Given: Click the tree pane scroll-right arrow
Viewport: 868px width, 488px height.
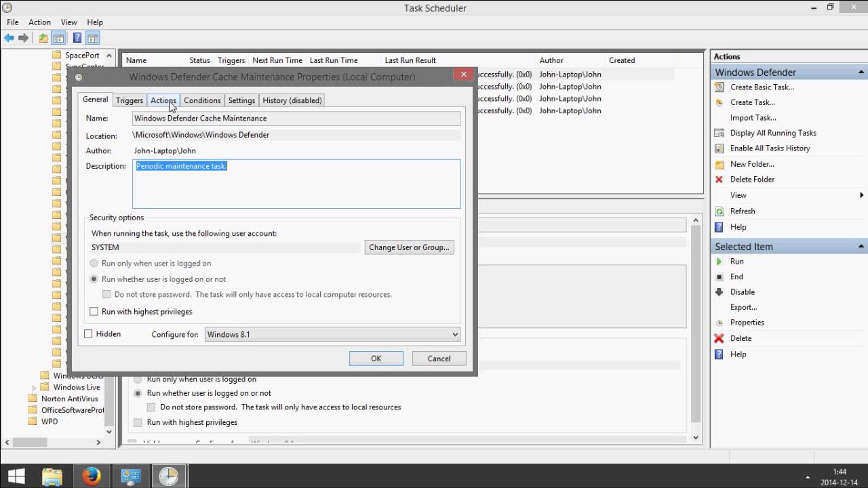Looking at the screenshot, I should coord(98,442).
